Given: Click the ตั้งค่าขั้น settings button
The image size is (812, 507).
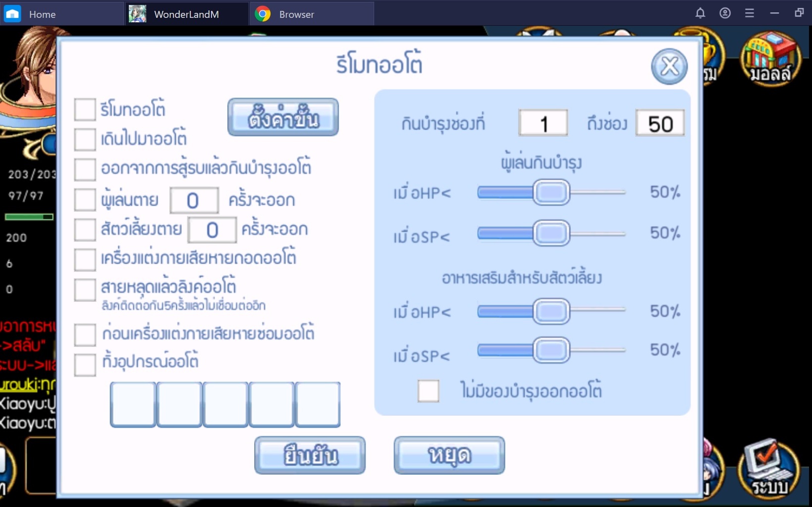Looking at the screenshot, I should pyautogui.click(x=283, y=117).
